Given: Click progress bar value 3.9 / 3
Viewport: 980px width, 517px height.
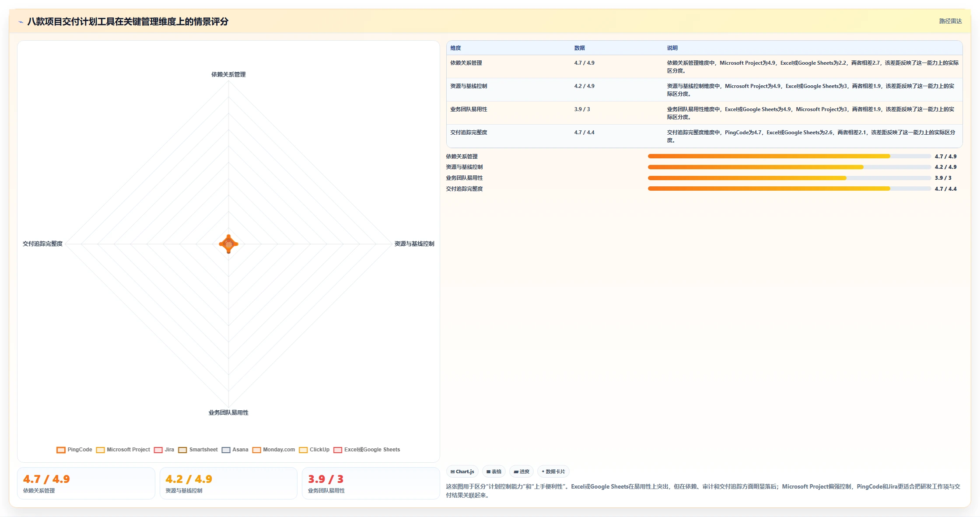Looking at the screenshot, I should click(943, 178).
